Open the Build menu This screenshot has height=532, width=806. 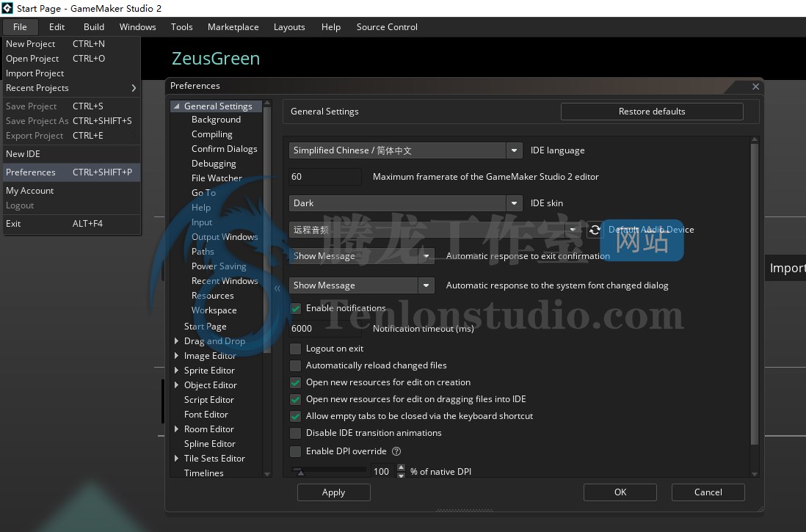tap(94, 26)
